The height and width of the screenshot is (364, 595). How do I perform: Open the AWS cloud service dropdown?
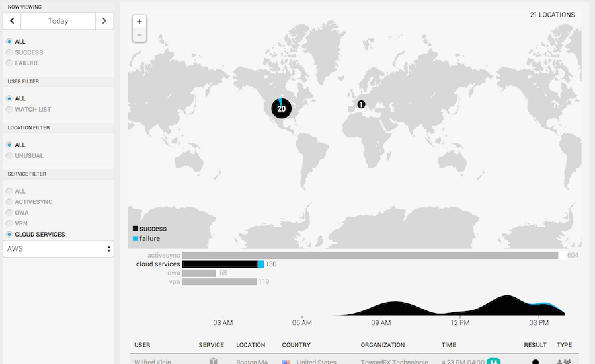58,249
